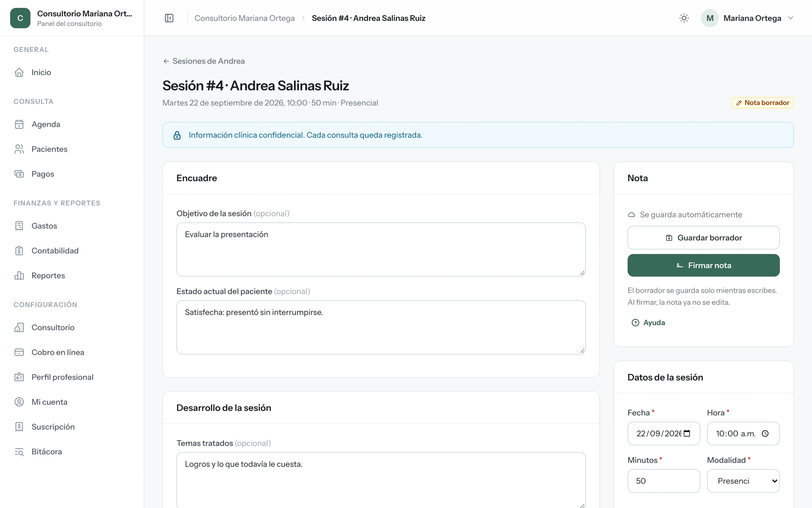Click the green C consultorio logo

(20, 18)
